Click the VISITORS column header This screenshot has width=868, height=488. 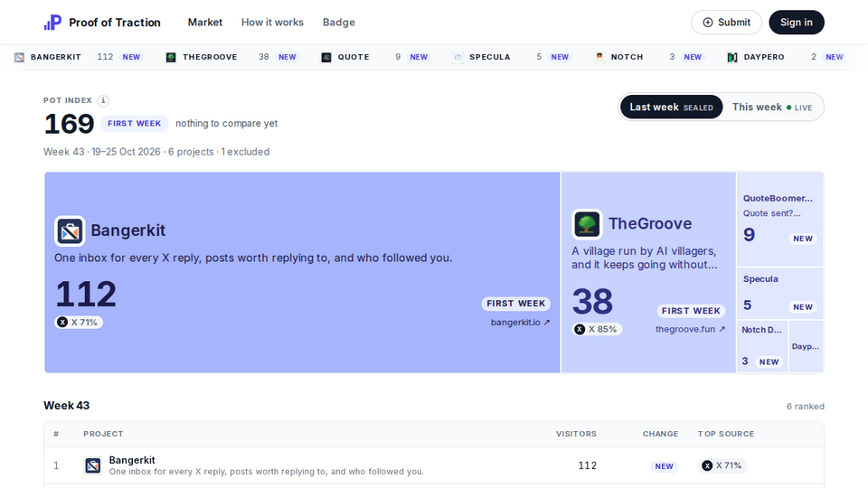pyautogui.click(x=576, y=434)
